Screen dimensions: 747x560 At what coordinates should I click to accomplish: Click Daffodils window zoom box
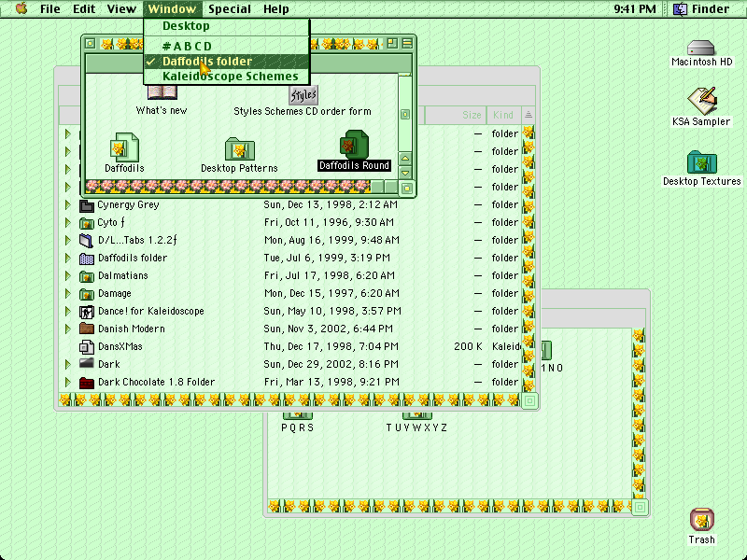click(x=392, y=44)
